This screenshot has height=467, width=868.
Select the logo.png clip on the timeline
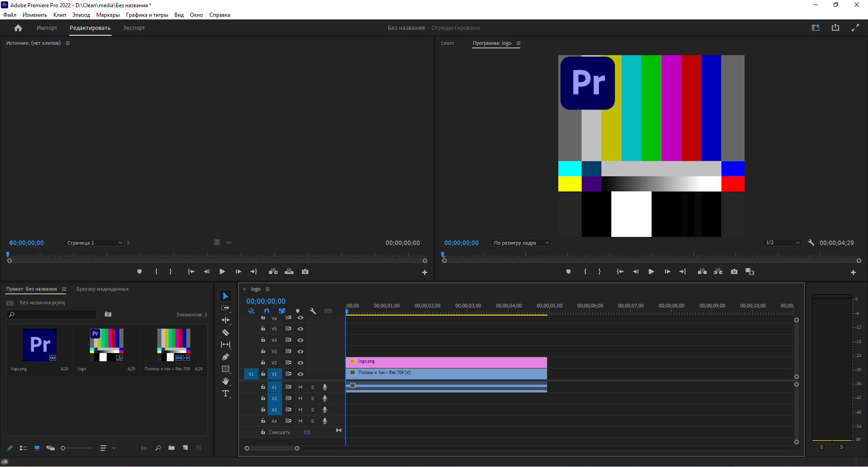[446, 362]
